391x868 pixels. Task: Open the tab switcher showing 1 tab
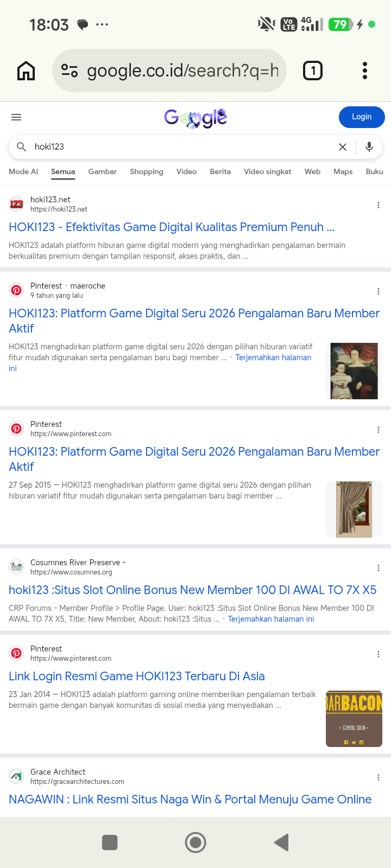coord(312,71)
